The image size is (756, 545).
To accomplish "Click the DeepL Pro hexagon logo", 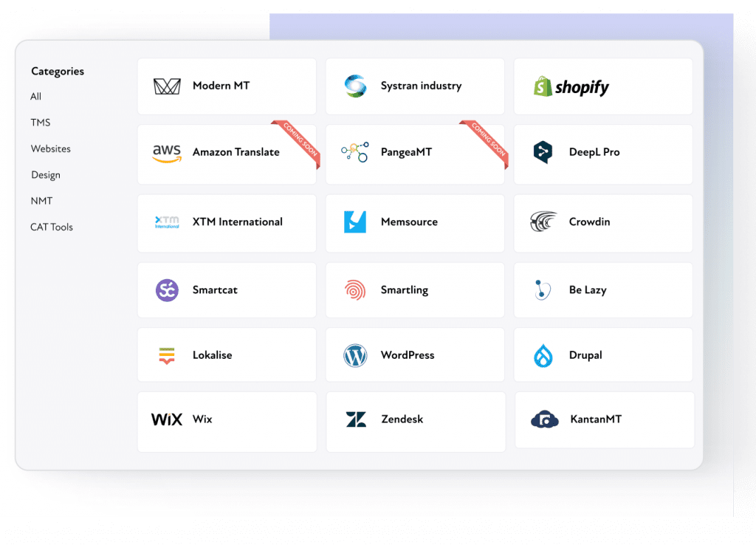I will pyautogui.click(x=543, y=152).
